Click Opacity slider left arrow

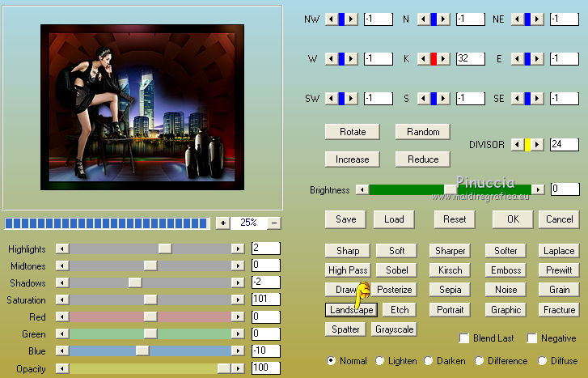(62, 368)
